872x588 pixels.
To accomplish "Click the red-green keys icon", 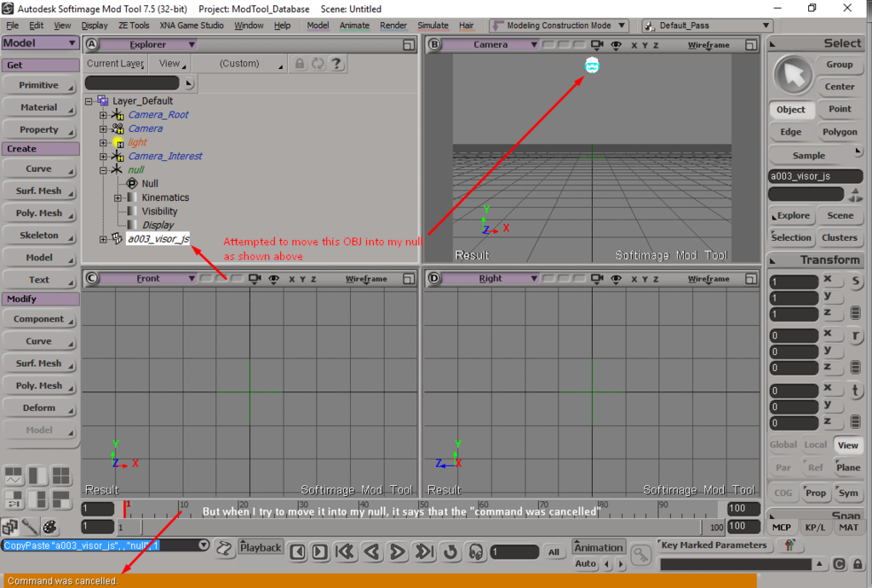I will [x=789, y=545].
